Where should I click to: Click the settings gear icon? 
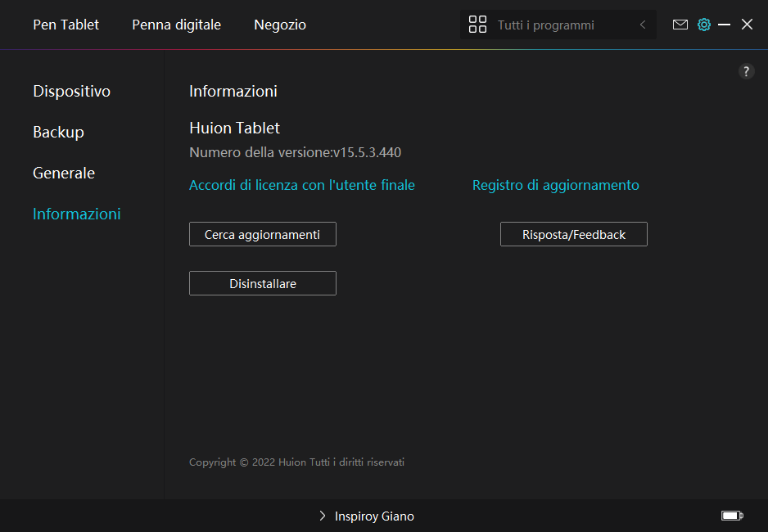704,25
